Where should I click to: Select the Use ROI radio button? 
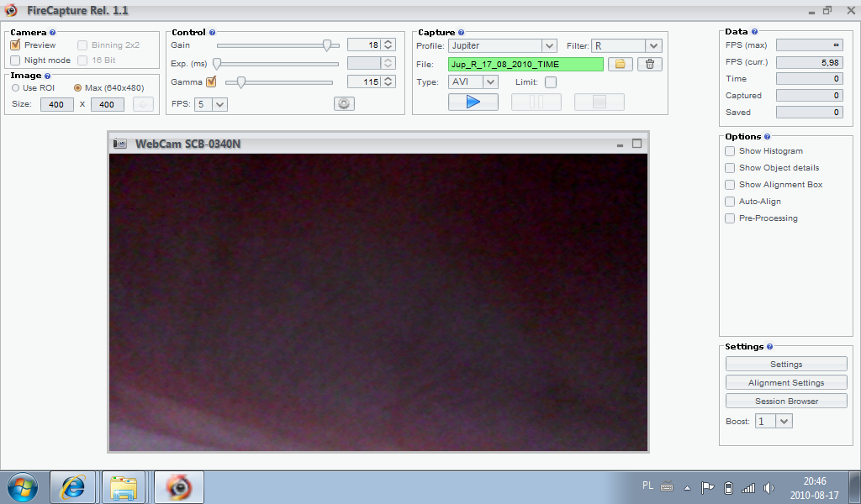pos(15,87)
